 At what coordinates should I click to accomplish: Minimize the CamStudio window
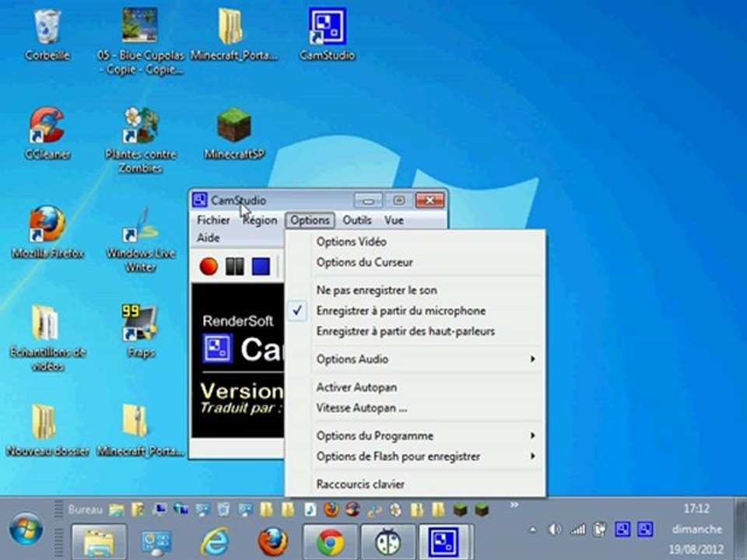(368, 201)
